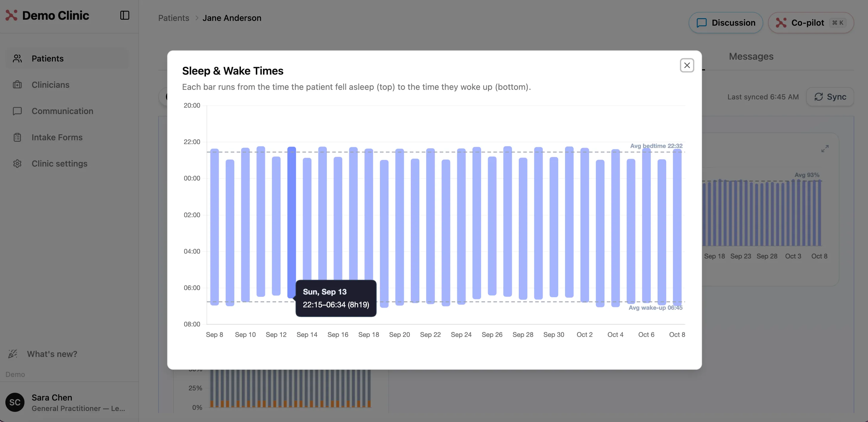Image resolution: width=868 pixels, height=422 pixels.
Task: Click the Sep 8 axis label
Action: pos(214,335)
